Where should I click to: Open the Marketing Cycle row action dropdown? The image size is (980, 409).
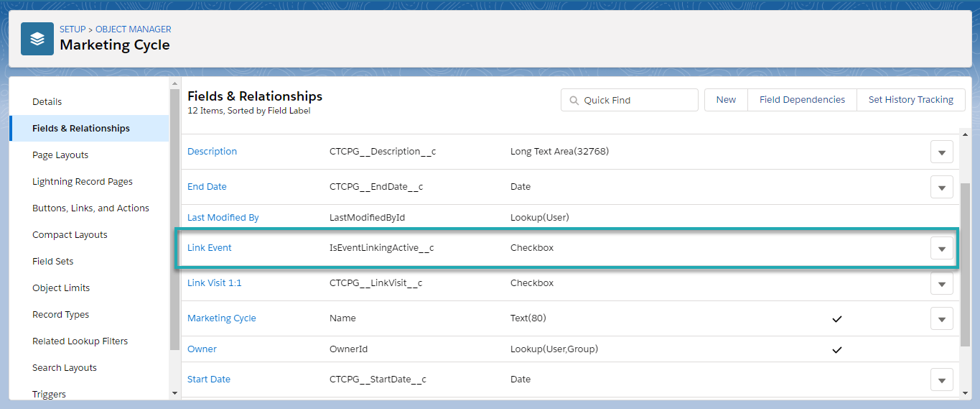click(x=941, y=319)
